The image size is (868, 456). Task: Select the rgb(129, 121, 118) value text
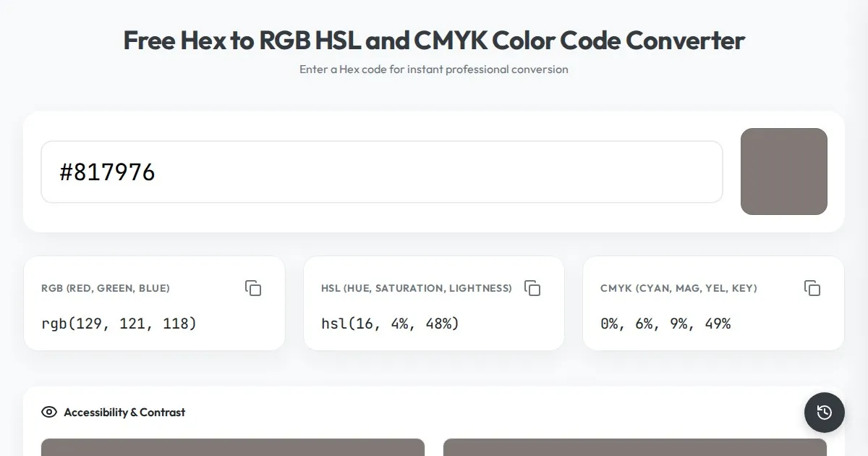pos(119,324)
